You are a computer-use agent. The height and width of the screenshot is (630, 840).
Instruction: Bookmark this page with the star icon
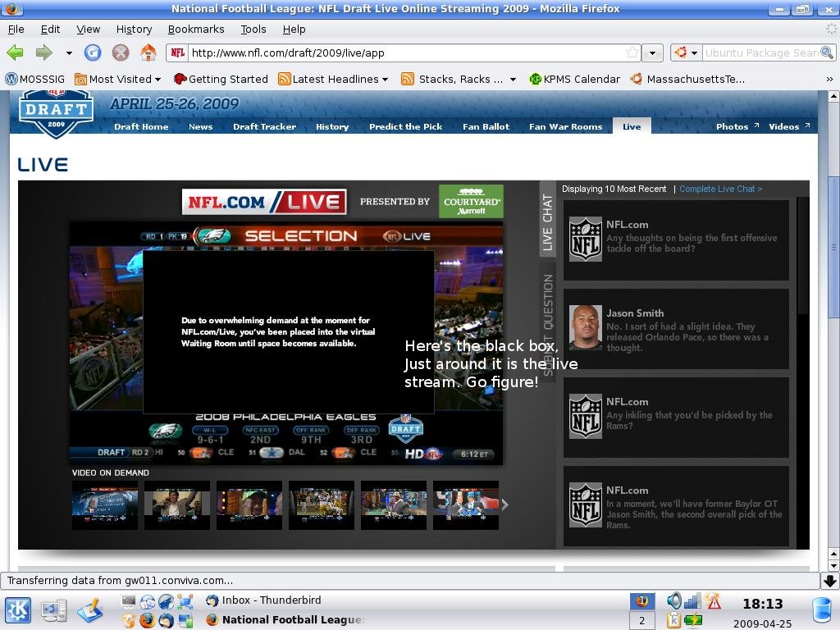632,52
